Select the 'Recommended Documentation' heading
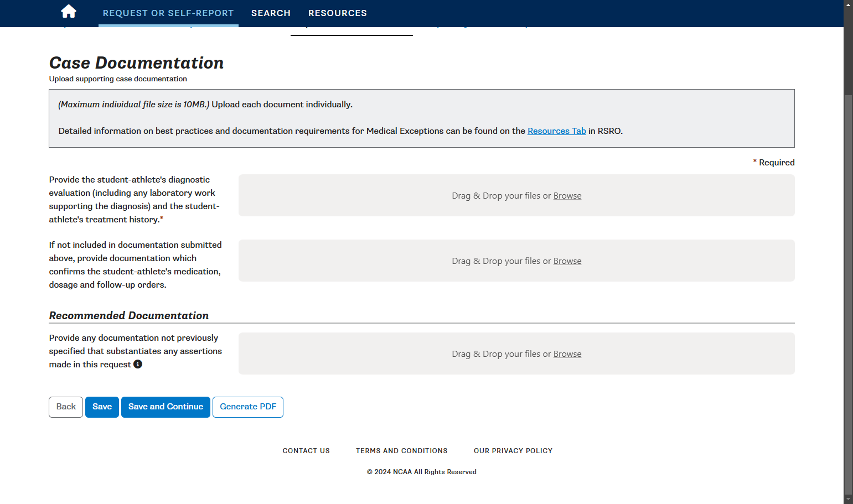 pyautogui.click(x=129, y=315)
